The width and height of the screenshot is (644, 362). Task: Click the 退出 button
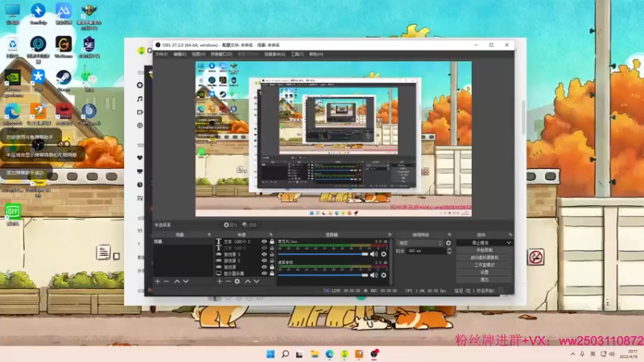tap(485, 279)
